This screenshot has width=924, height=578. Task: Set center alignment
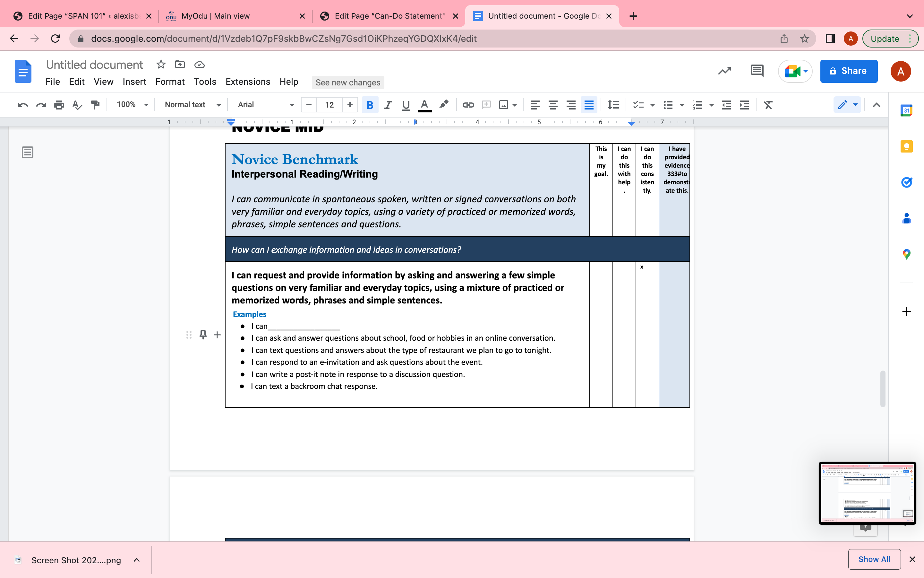[x=553, y=105]
